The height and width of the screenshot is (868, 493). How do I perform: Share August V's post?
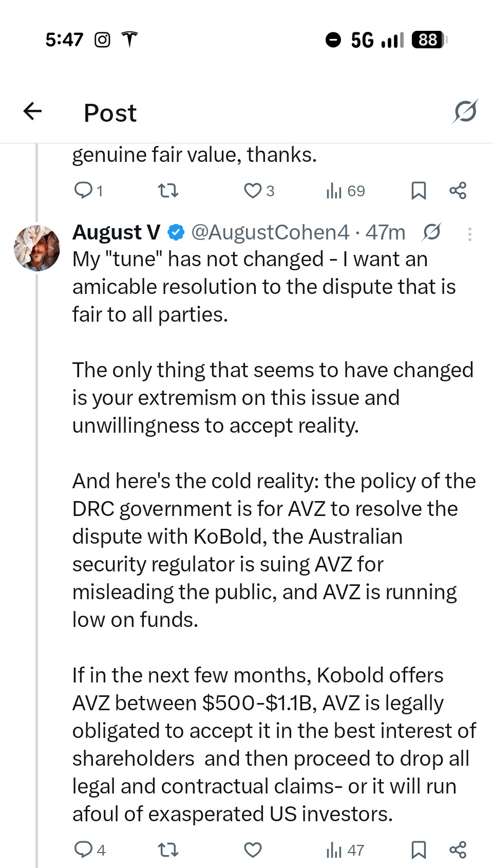(458, 849)
